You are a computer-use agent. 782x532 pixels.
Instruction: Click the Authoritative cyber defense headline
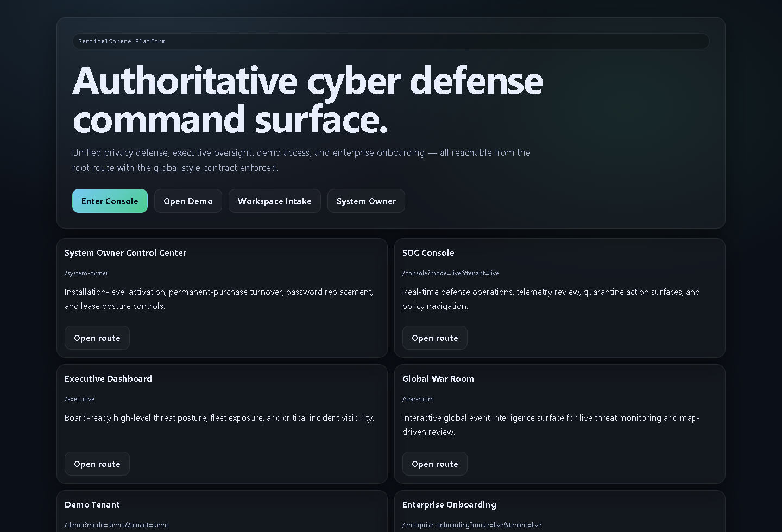pos(308,100)
